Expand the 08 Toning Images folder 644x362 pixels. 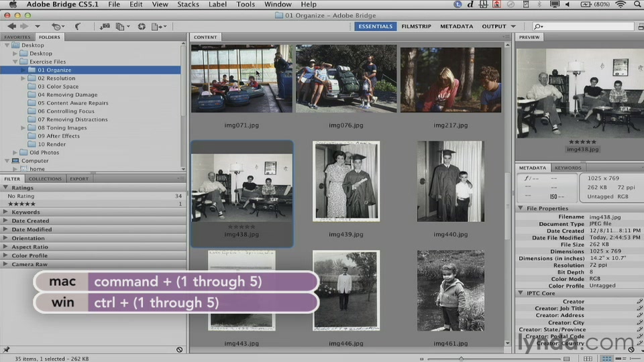click(23, 128)
